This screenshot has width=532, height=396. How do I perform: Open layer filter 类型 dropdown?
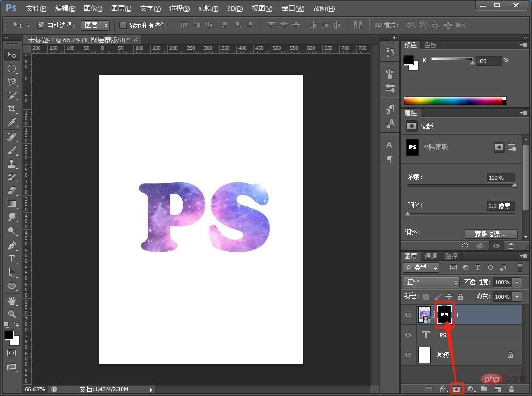tap(421, 267)
